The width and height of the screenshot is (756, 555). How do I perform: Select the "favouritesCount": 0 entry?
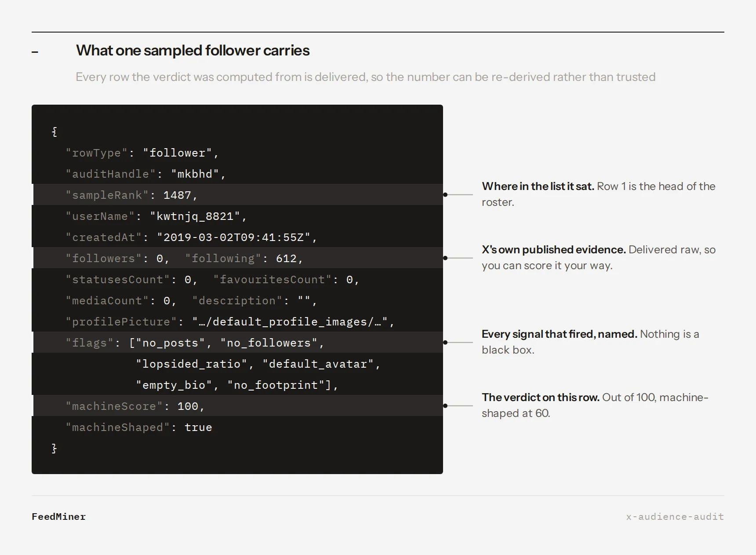click(x=286, y=279)
